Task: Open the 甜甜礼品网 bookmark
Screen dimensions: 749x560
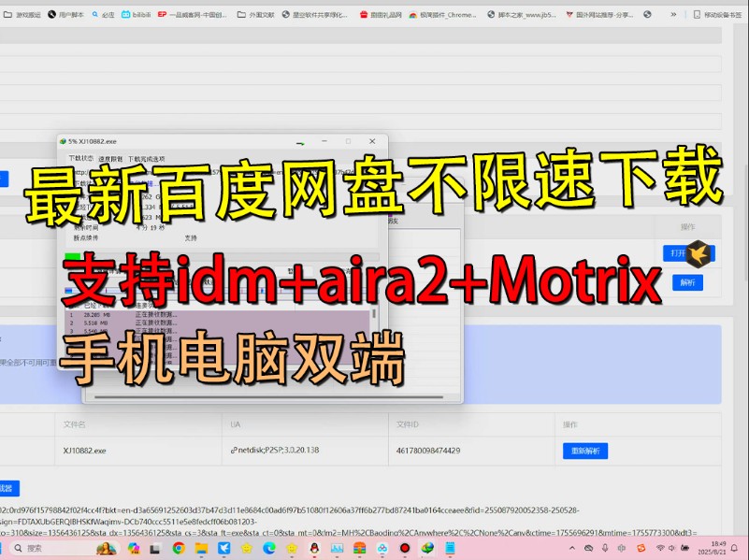Action: pos(381,15)
